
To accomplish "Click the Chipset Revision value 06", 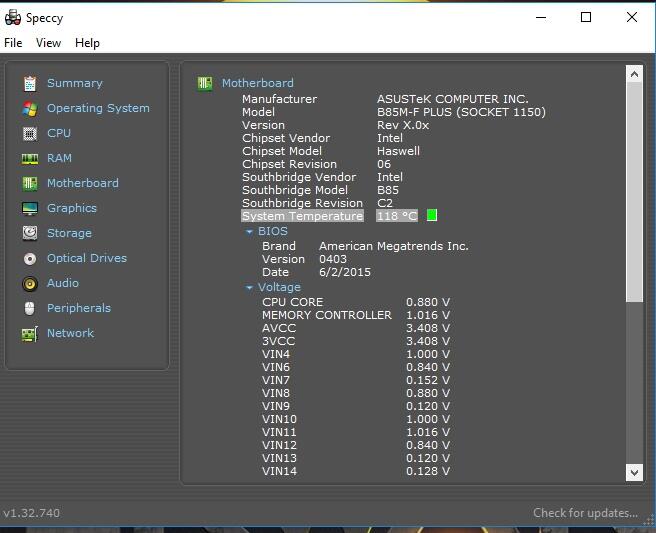I will (384, 164).
